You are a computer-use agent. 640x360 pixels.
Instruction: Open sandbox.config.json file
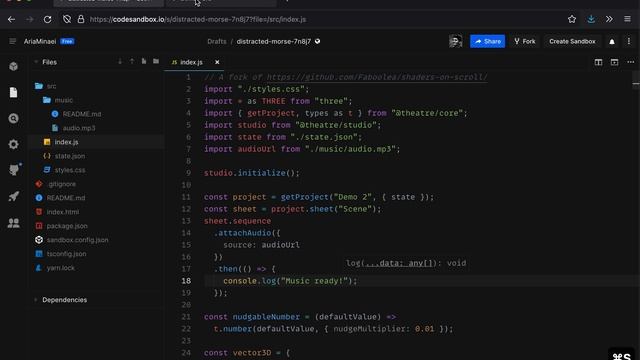[77, 240]
